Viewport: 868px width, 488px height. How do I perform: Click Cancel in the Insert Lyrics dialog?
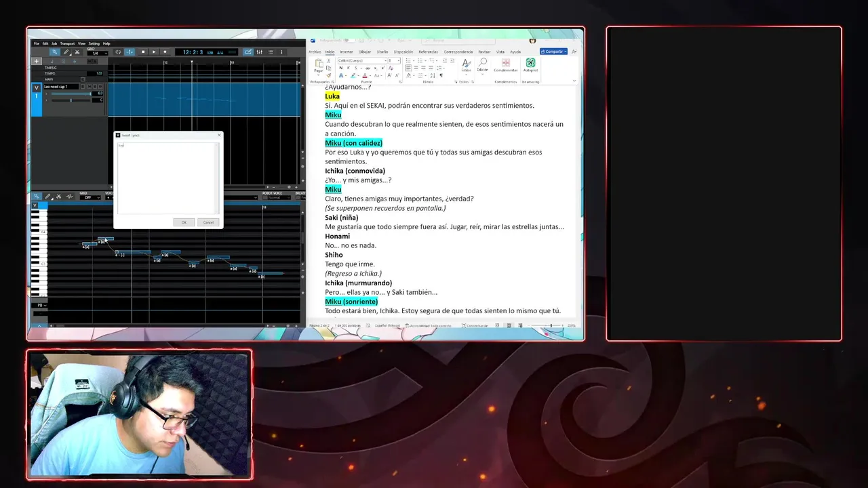tap(208, 222)
